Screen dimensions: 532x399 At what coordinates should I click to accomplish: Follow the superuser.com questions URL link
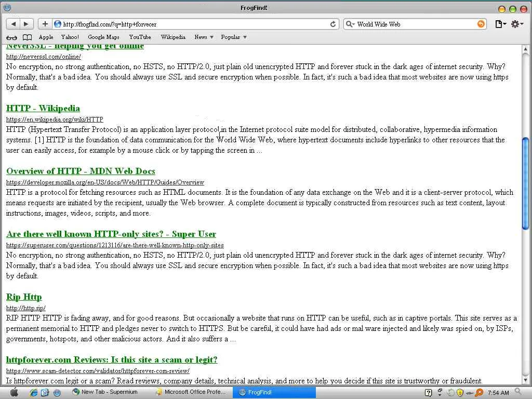pos(115,245)
